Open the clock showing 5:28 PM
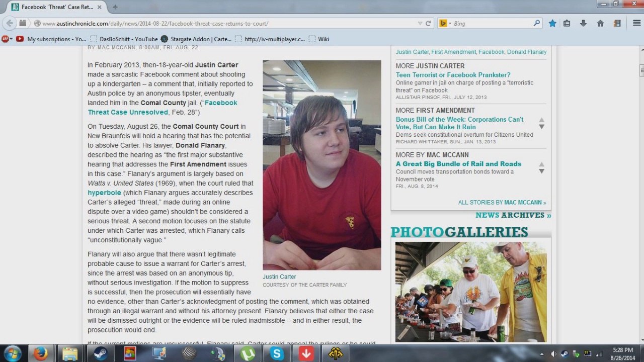The image size is (644, 362). click(x=622, y=350)
